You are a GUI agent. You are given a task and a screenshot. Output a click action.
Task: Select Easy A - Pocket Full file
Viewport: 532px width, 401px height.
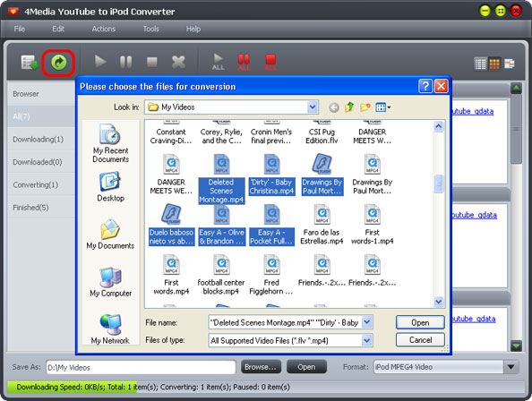pos(271,225)
